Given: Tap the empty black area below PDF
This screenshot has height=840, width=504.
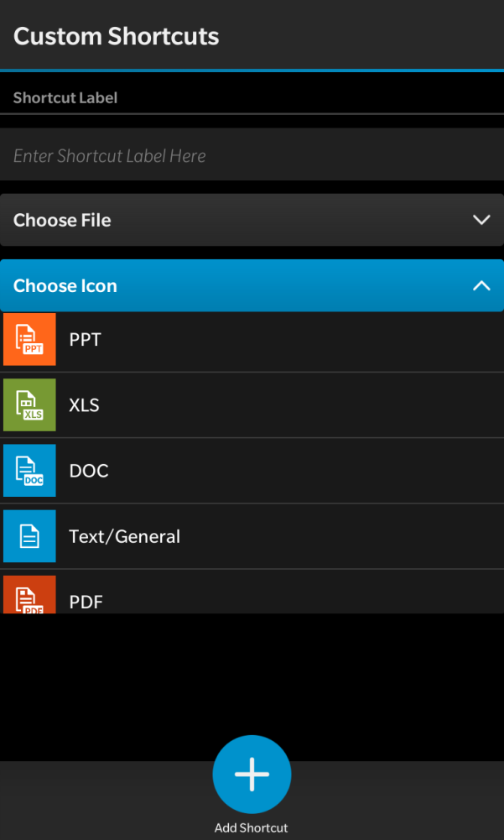Looking at the screenshot, I should (x=252, y=680).
